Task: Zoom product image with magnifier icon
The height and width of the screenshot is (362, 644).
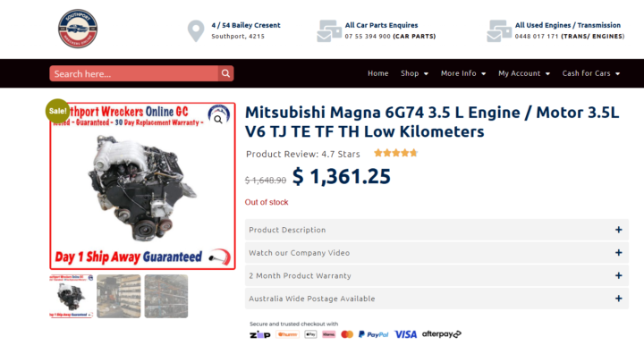Action: [x=218, y=120]
